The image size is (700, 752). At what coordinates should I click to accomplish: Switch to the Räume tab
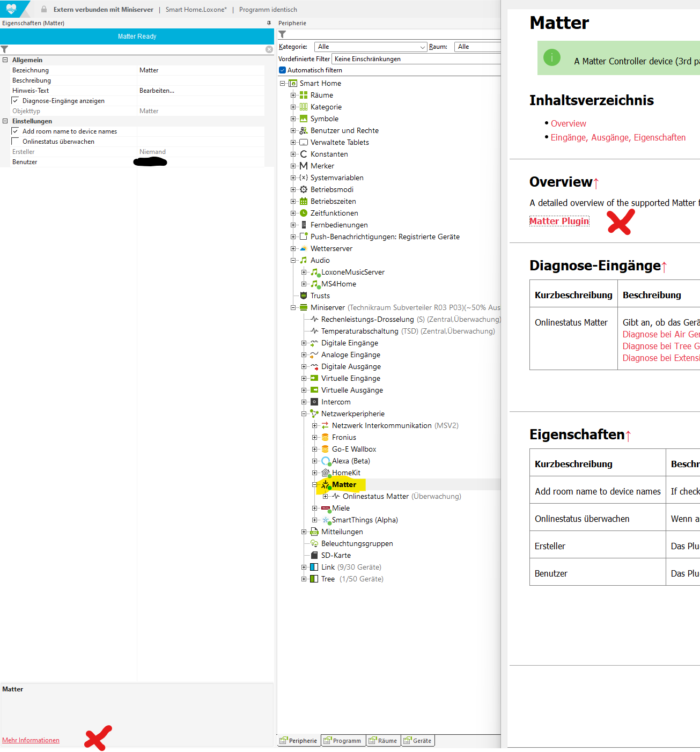[x=383, y=741]
